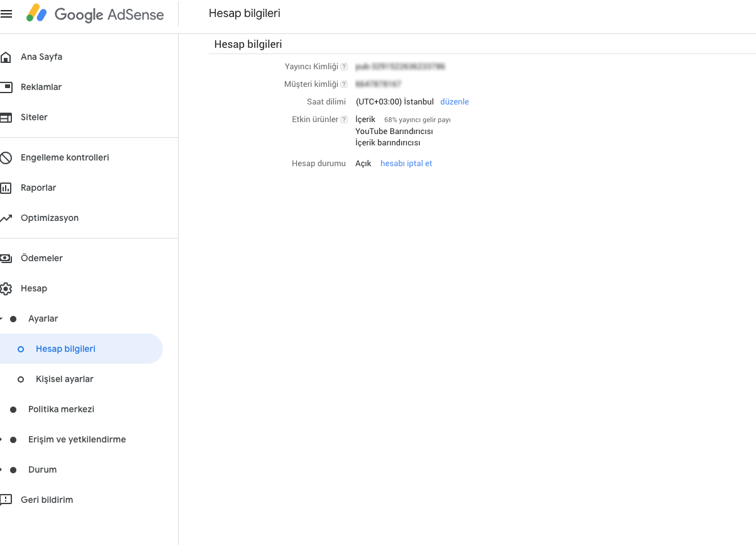This screenshot has height=545, width=756.
Task: Click the Siteler sites icon
Action: click(x=6, y=118)
